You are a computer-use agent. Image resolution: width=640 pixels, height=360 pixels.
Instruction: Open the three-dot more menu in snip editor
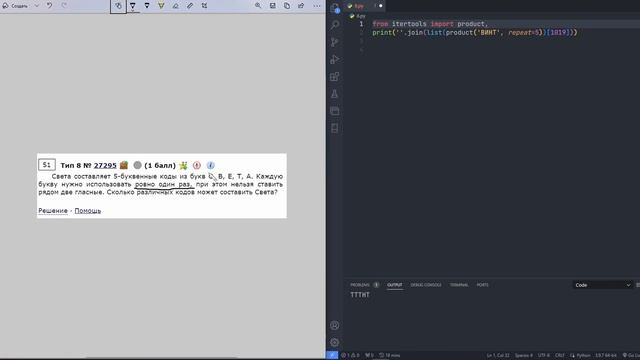(317, 6)
